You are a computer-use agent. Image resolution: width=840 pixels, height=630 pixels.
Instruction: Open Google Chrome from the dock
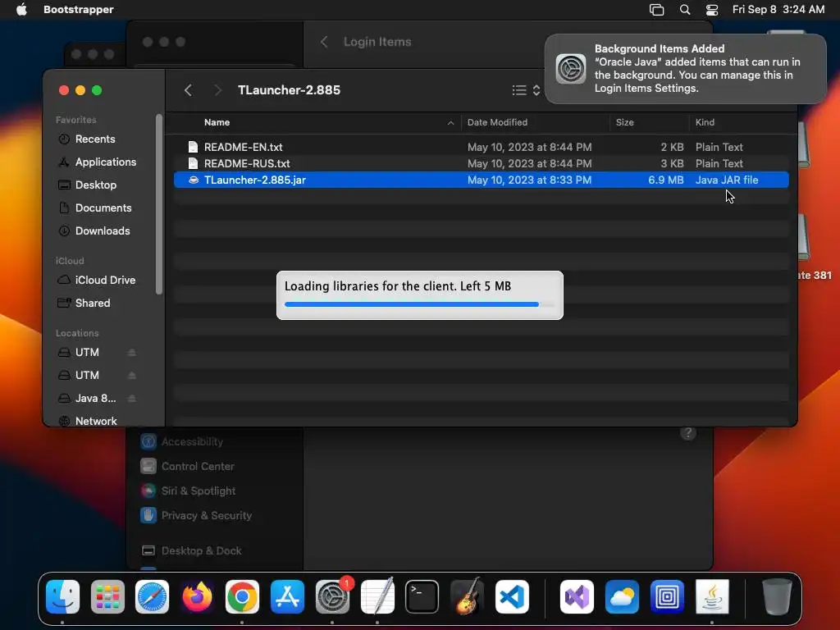pyautogui.click(x=242, y=596)
